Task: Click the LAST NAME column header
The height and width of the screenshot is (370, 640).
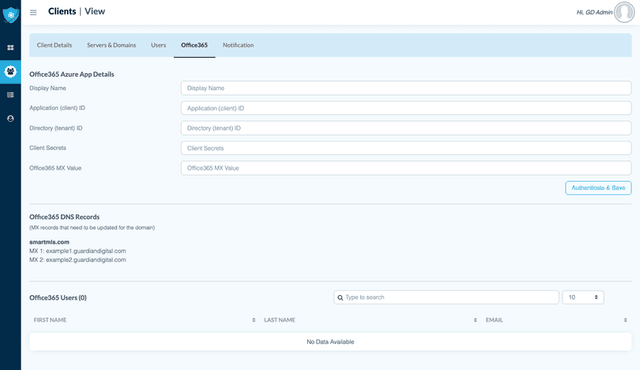Action: point(280,320)
